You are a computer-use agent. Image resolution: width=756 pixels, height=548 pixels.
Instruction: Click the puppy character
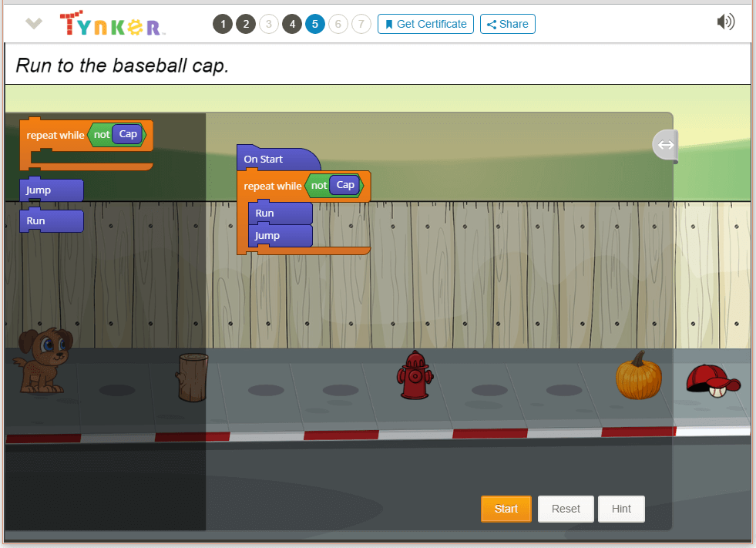(x=42, y=360)
